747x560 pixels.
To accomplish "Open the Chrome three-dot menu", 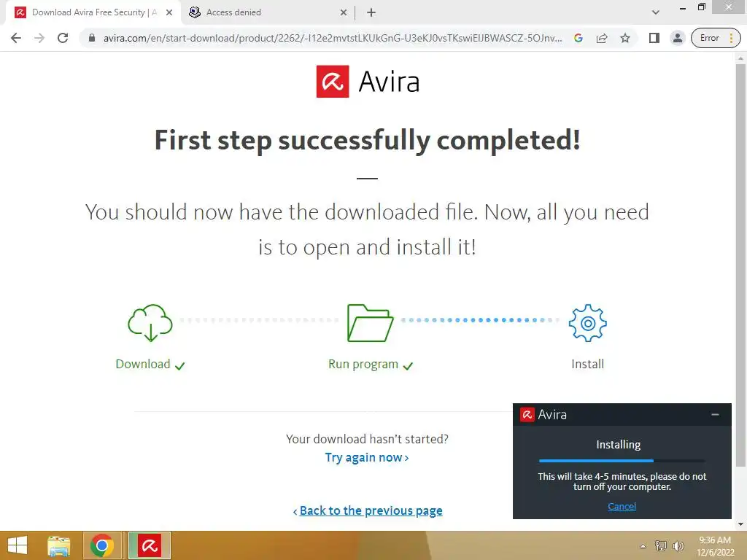I will [x=731, y=38].
